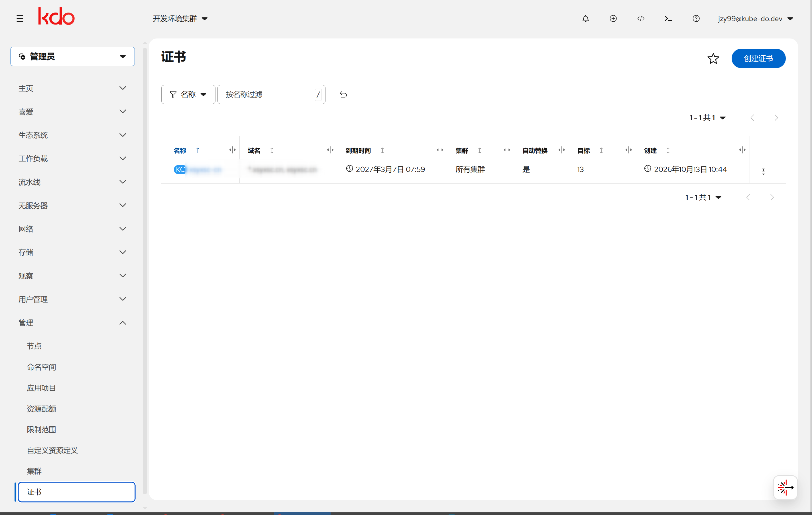
Task: Open bottom pagination 1-1共1 dropdown
Action: pyautogui.click(x=703, y=197)
